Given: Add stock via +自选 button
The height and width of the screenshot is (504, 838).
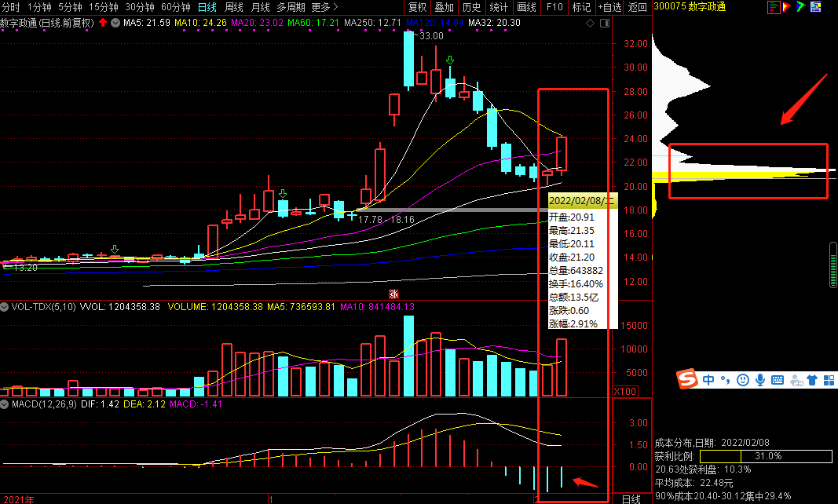Looking at the screenshot, I should click(x=609, y=7).
